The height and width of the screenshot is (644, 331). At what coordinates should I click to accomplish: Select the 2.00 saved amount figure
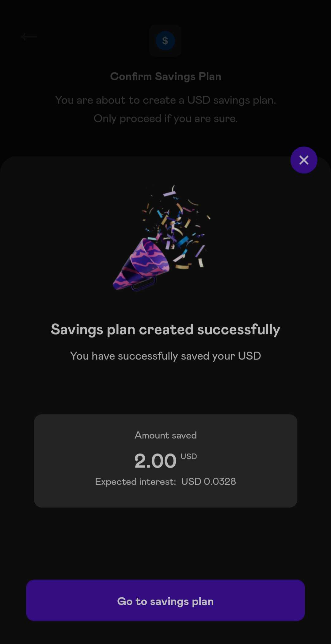(155, 461)
